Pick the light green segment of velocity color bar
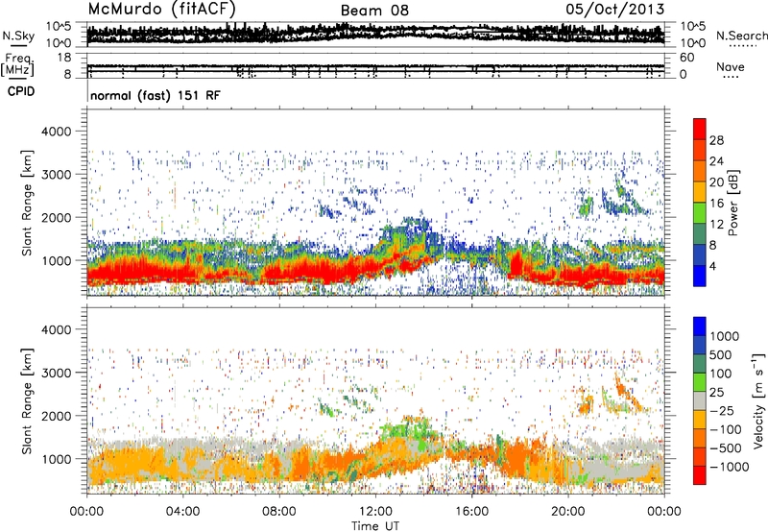768x532 pixels. click(700, 382)
